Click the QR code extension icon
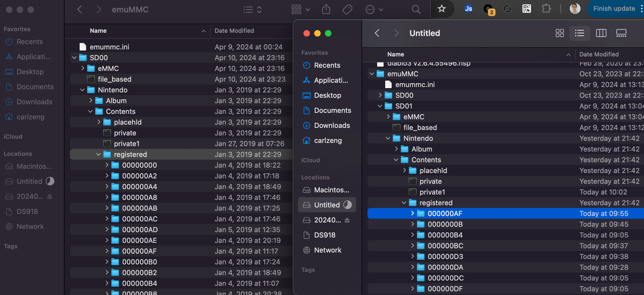This screenshot has height=295, width=644. coord(526,9)
